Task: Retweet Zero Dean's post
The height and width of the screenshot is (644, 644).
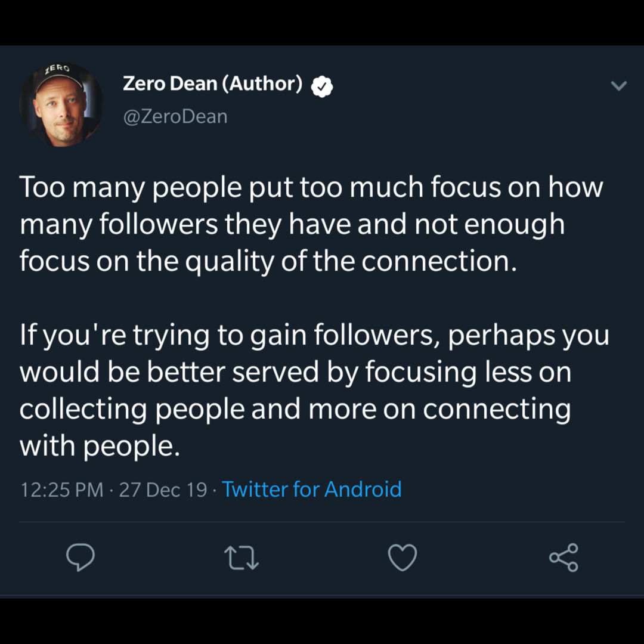Action: 241,558
